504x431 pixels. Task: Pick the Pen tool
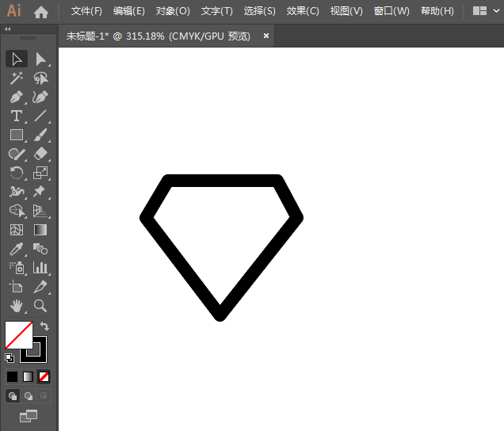click(x=16, y=97)
